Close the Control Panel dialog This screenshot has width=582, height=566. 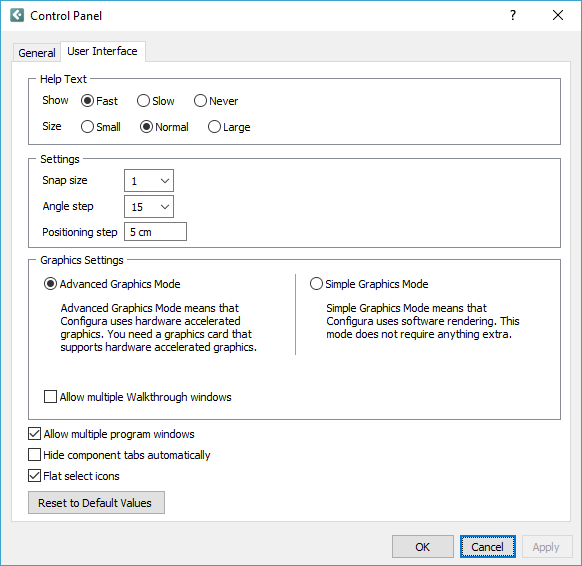558,15
